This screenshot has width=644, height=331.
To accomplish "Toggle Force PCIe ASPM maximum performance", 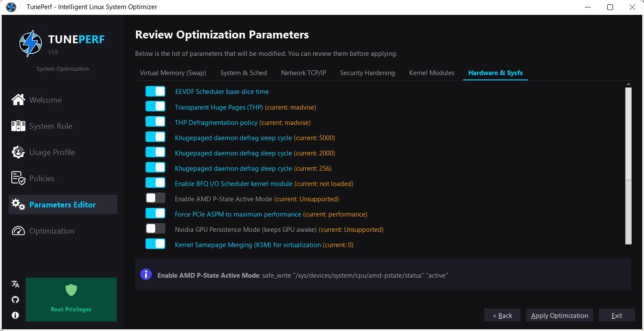I will (155, 214).
